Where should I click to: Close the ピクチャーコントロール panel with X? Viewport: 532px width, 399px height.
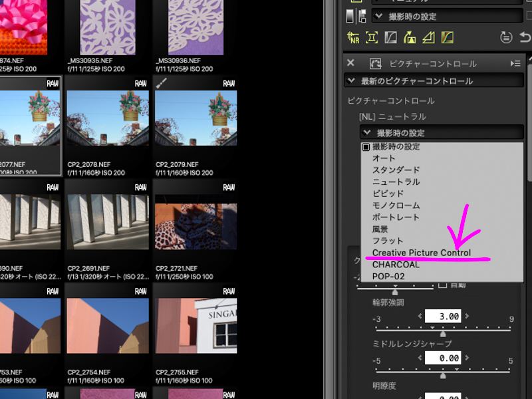point(351,63)
